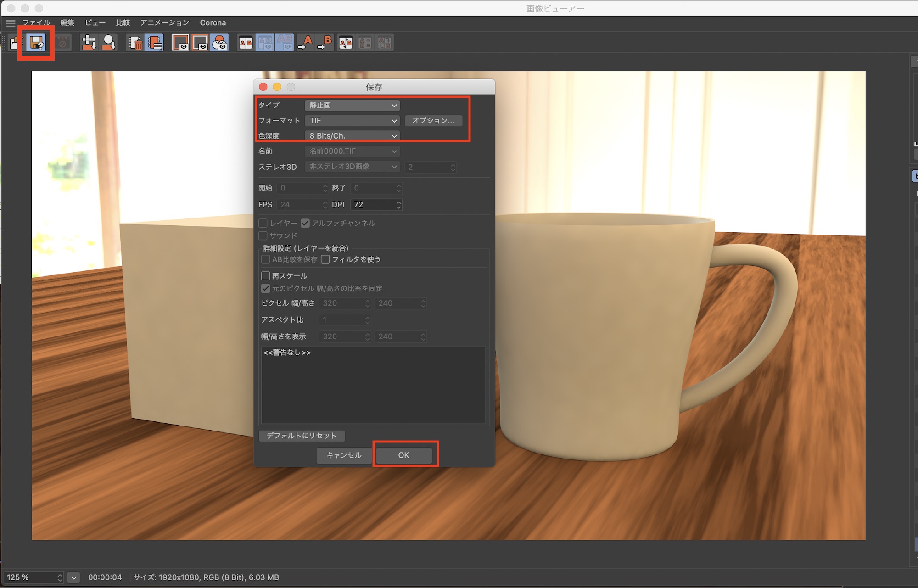The image size is (918, 588).
Task: Click the swap A/B icon
Action: [x=346, y=43]
